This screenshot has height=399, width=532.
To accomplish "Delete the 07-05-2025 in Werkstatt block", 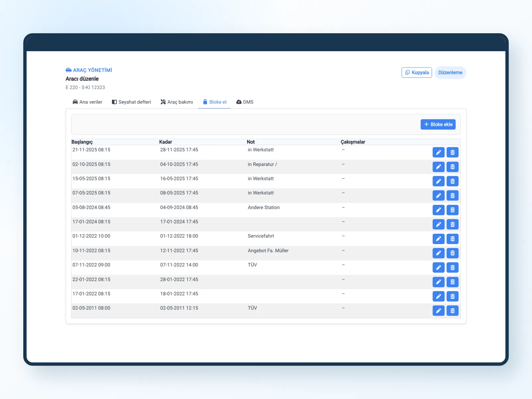I will tap(452, 196).
